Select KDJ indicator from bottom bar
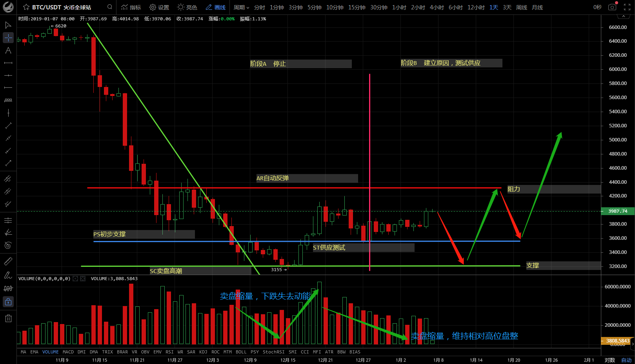 [x=203, y=352]
